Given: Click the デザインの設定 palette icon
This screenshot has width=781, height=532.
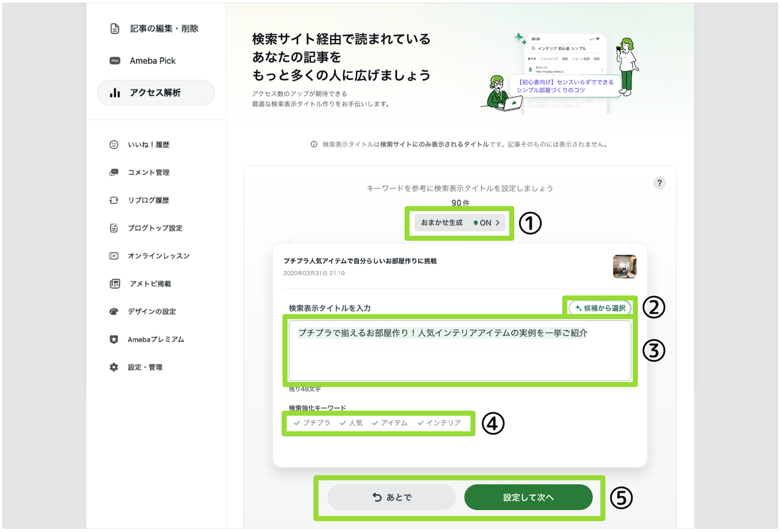Looking at the screenshot, I should [x=114, y=312].
